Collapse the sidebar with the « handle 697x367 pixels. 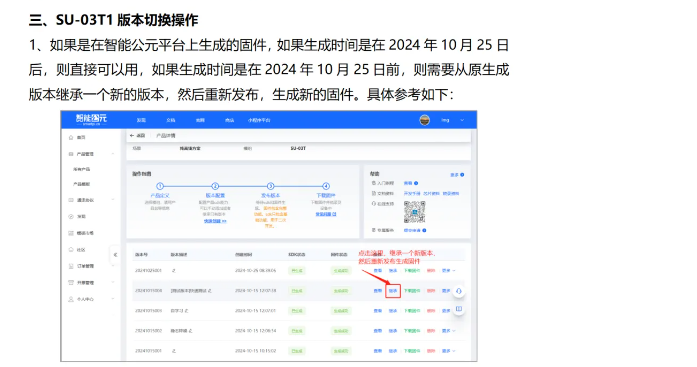coord(115,255)
